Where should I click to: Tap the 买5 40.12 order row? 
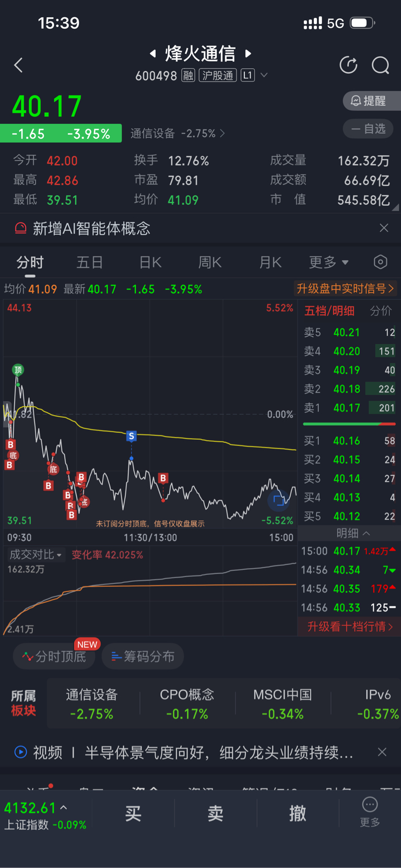point(349,517)
